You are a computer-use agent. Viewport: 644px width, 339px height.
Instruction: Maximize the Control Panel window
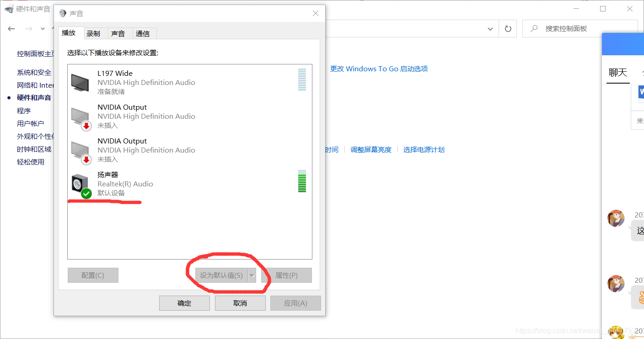coord(603,9)
